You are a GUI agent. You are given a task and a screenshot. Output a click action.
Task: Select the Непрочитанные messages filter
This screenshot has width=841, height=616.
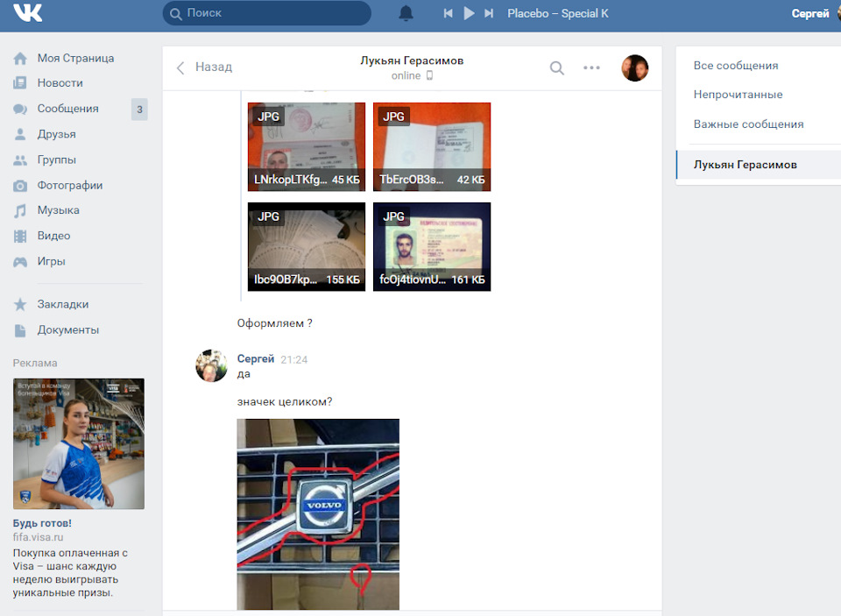(738, 95)
